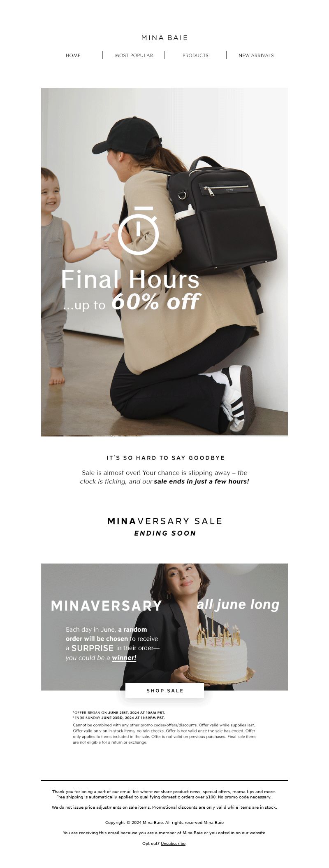Select the NEW ARRIVALS menu link
This screenshot has width=329, height=868.
click(x=256, y=55)
